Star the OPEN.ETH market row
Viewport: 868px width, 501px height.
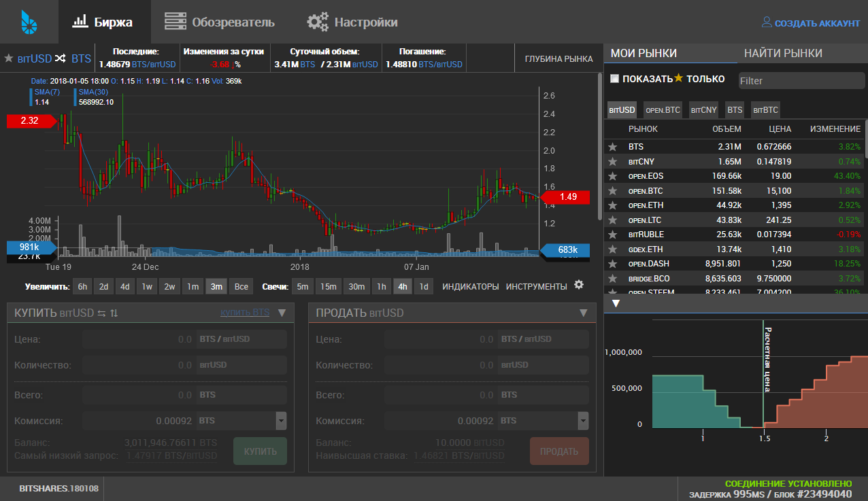[x=613, y=205]
